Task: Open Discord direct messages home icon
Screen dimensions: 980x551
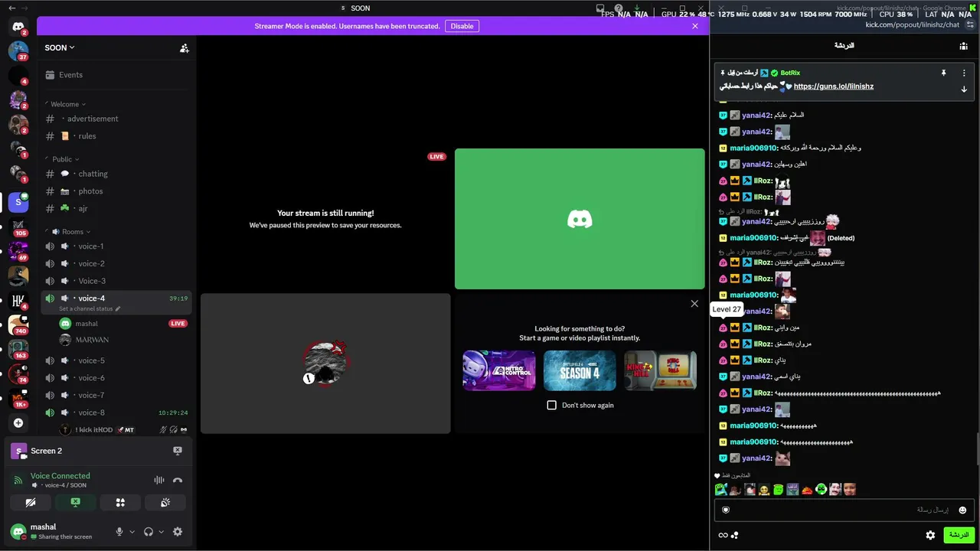Action: 18,26
